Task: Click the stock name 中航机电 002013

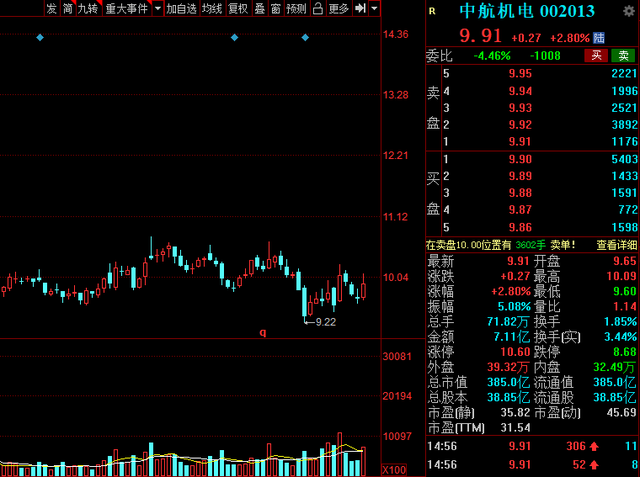Action: [x=527, y=11]
